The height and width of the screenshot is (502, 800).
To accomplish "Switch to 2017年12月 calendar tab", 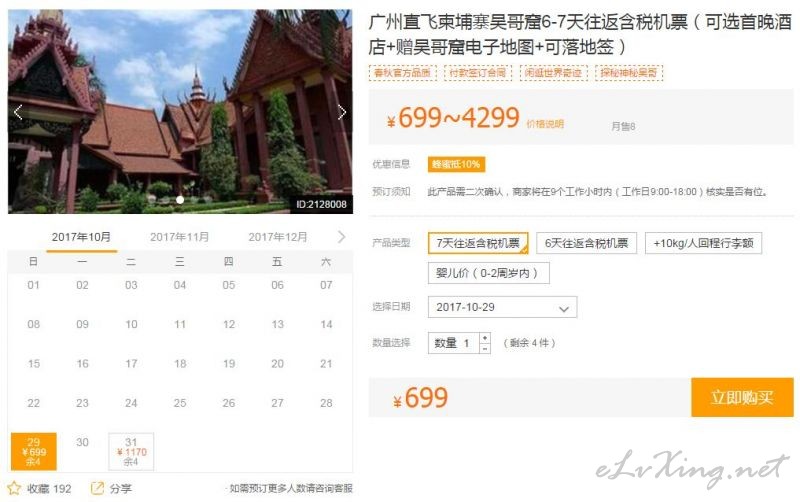I will (278, 237).
